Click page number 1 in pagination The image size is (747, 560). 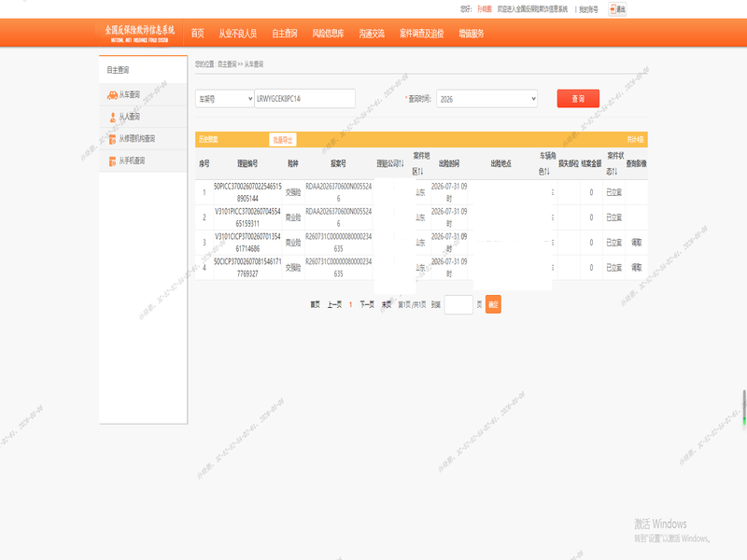[x=351, y=304]
